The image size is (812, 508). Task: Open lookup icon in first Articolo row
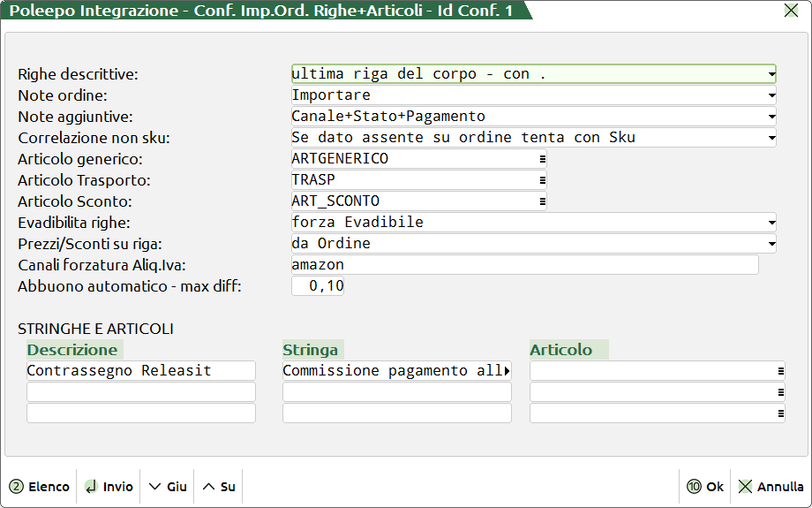(780, 371)
